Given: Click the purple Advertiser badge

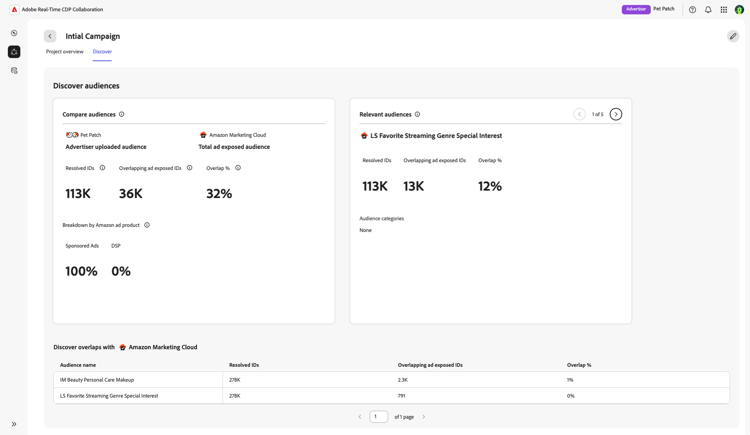Looking at the screenshot, I should [x=636, y=9].
